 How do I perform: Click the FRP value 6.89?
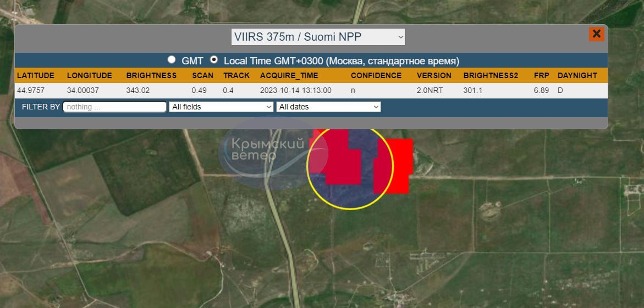[541, 90]
